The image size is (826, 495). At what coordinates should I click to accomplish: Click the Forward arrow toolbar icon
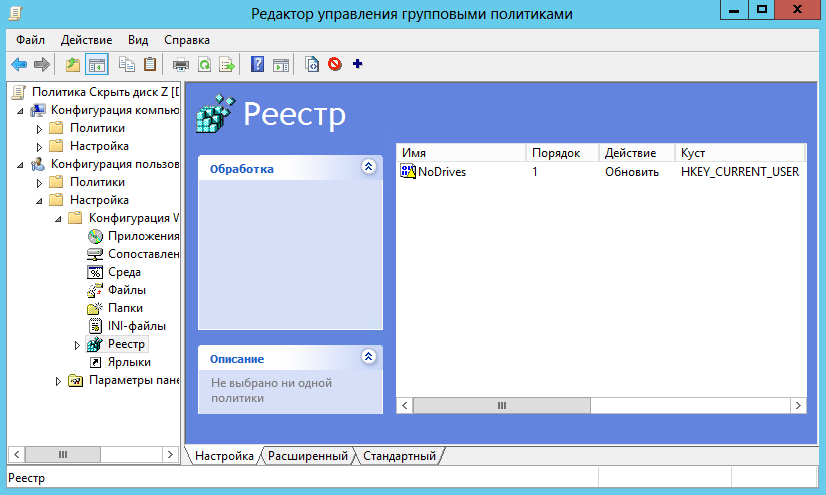pyautogui.click(x=42, y=65)
